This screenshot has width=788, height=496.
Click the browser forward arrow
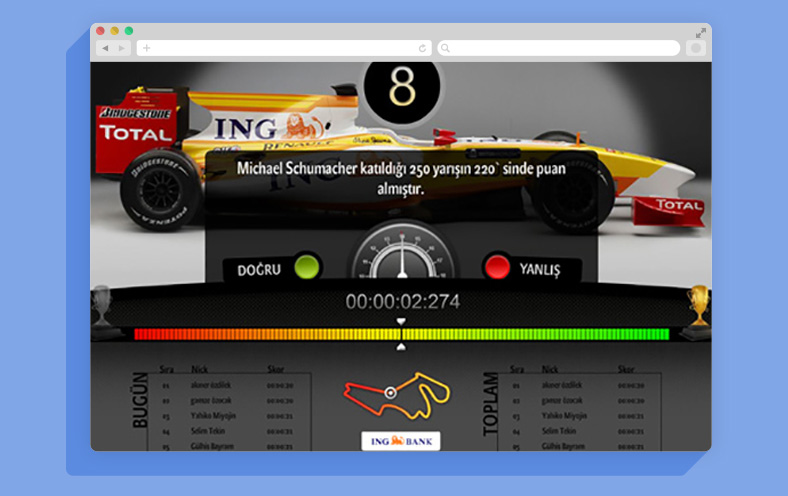point(122,48)
